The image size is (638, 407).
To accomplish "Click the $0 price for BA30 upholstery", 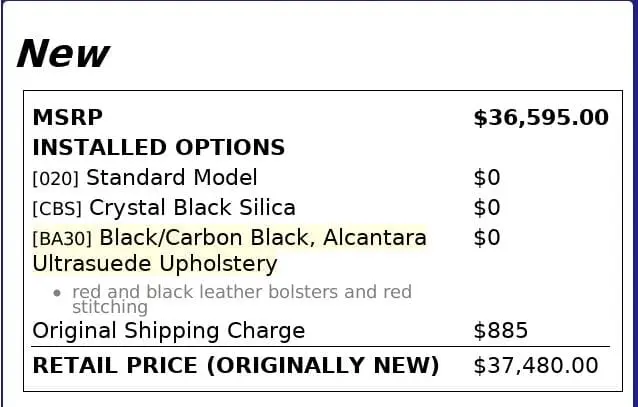I will click(487, 238).
